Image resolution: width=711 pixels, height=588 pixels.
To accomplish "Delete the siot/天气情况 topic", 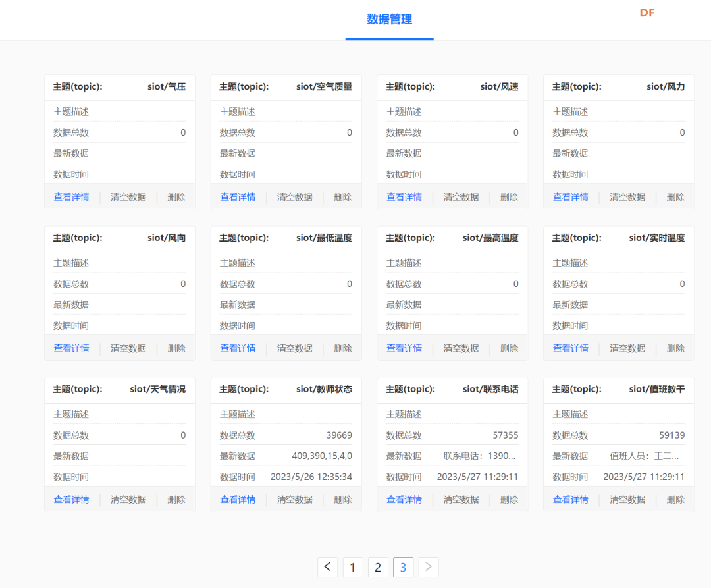I will point(176,500).
